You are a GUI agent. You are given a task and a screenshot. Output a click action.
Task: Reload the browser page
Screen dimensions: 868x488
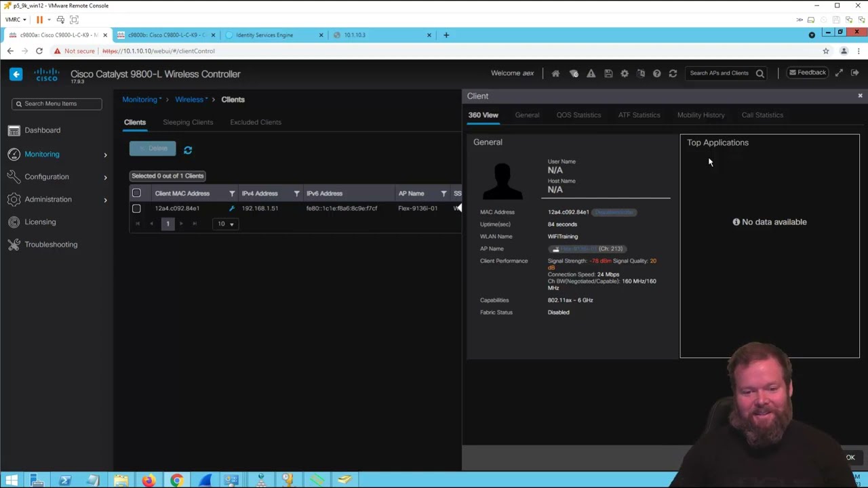pos(39,51)
